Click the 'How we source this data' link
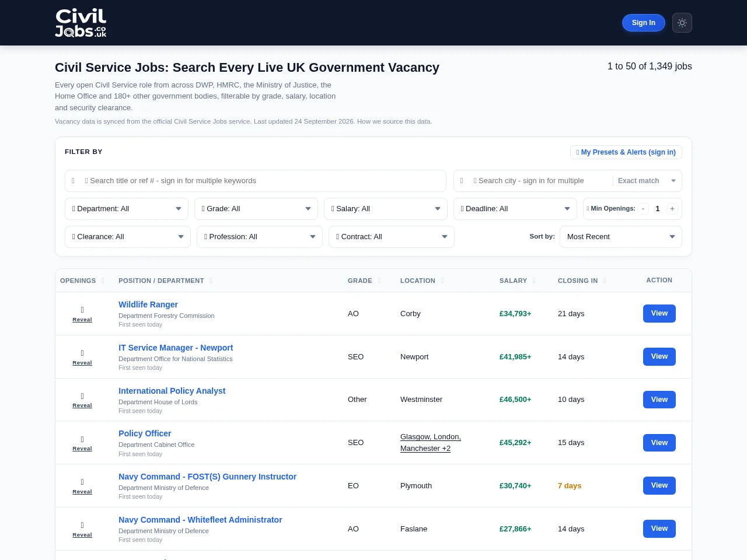747x560 pixels. 395,121
